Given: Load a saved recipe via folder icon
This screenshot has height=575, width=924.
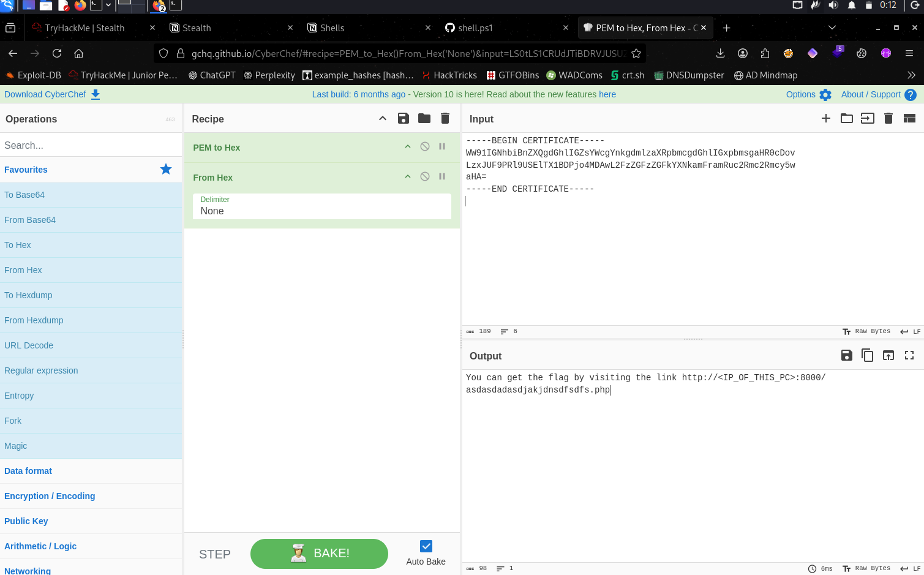Looking at the screenshot, I should click(424, 119).
